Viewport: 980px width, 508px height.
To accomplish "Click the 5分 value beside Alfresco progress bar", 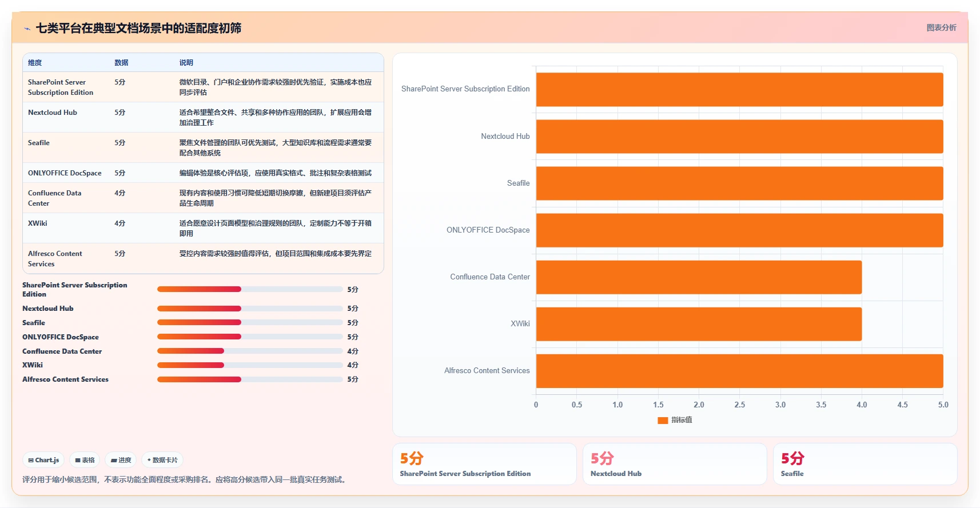I will pos(353,379).
